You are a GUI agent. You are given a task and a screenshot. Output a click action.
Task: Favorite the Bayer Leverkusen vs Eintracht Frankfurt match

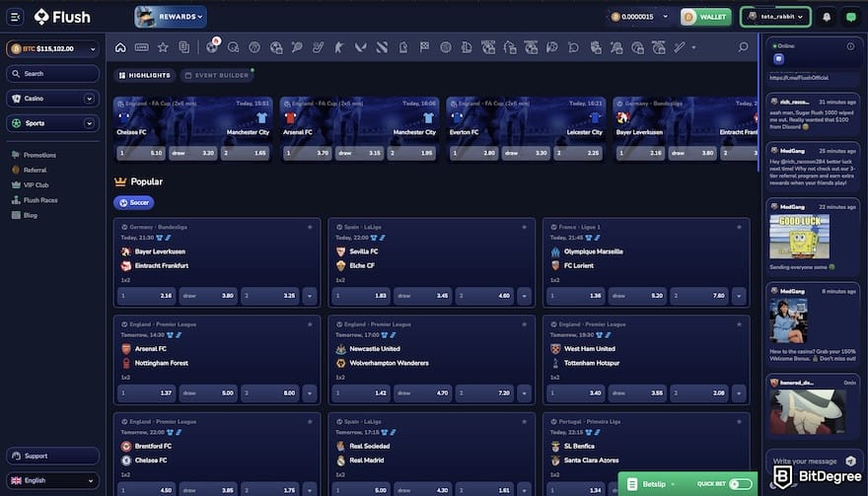coord(310,227)
